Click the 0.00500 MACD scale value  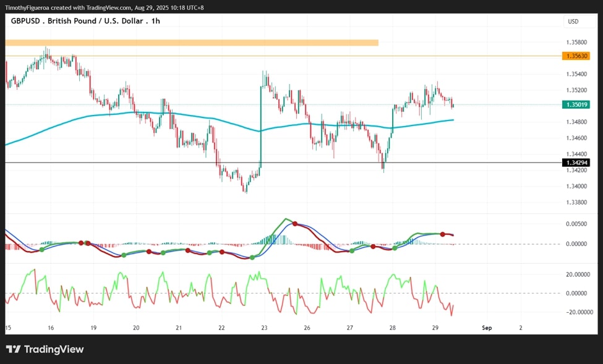coord(576,224)
